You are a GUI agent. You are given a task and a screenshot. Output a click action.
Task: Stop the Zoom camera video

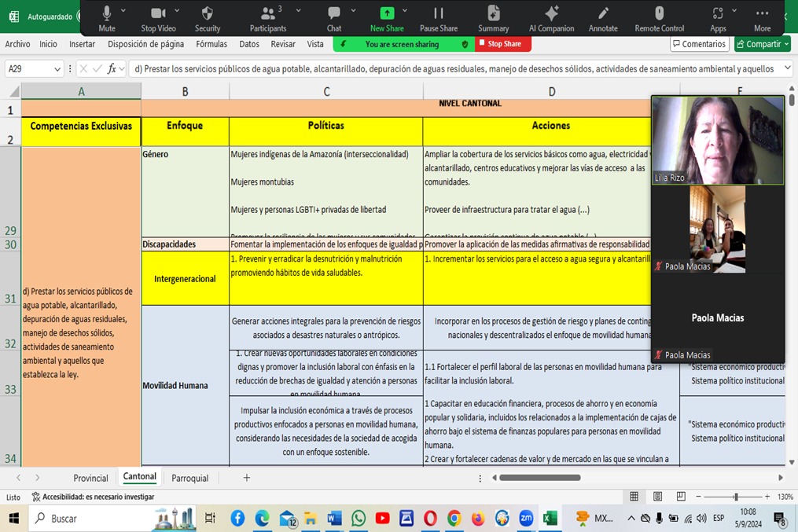[158, 19]
